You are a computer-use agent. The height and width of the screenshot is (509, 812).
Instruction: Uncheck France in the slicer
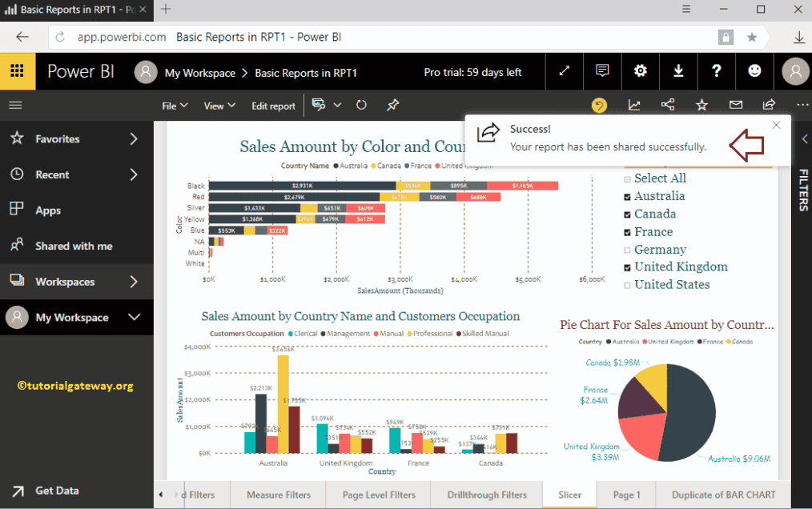tap(627, 233)
